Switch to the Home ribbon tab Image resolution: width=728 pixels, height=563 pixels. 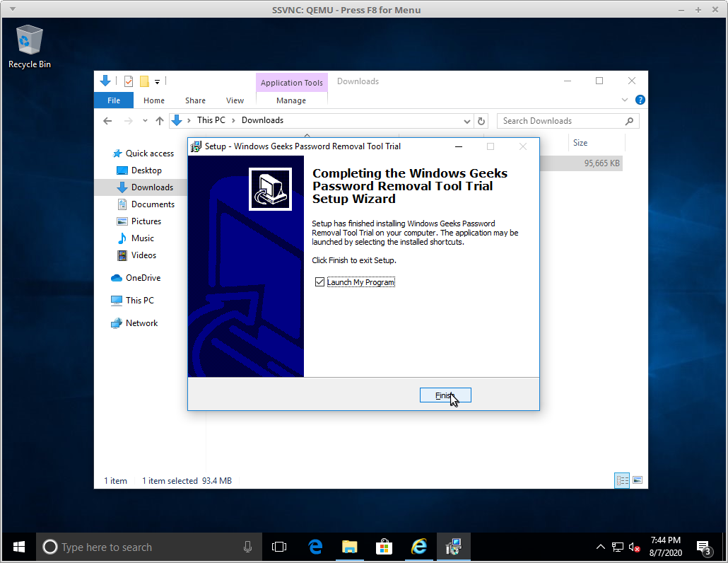point(153,100)
